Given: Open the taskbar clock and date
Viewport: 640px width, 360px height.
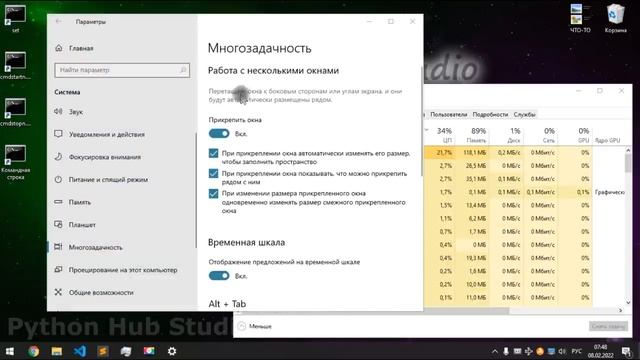Looking at the screenshot, I should [x=600, y=351].
